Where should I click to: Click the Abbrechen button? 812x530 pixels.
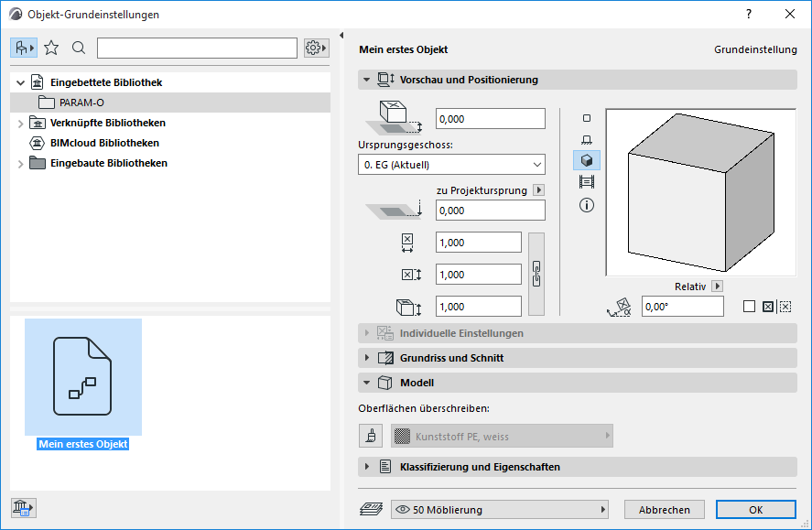(x=664, y=509)
